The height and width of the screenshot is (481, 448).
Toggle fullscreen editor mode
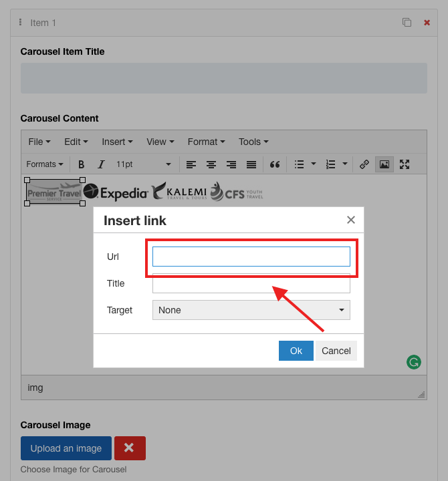pos(405,164)
